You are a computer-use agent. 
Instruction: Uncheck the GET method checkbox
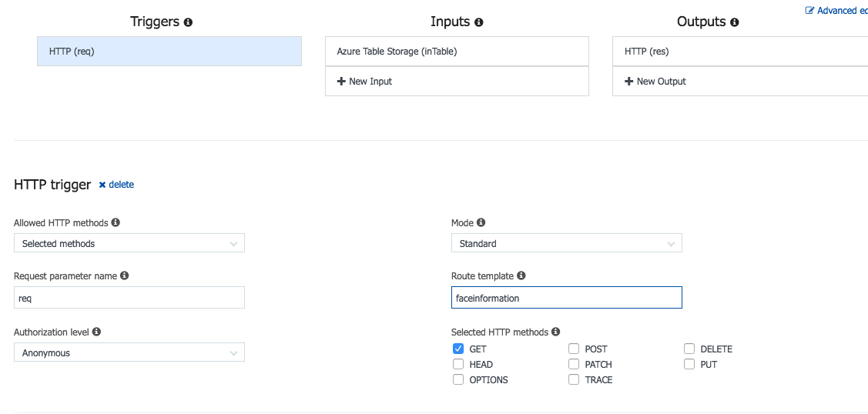tap(458, 349)
